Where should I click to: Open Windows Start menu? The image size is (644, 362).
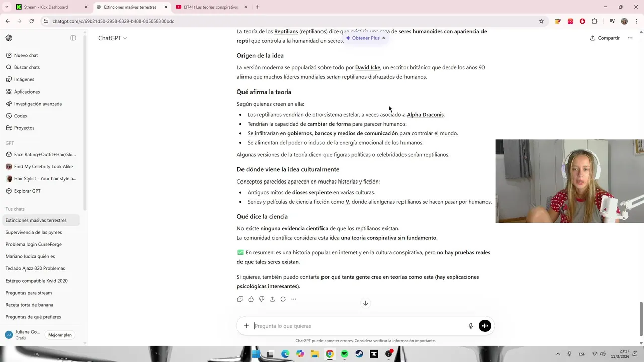pyautogui.click(x=256, y=354)
